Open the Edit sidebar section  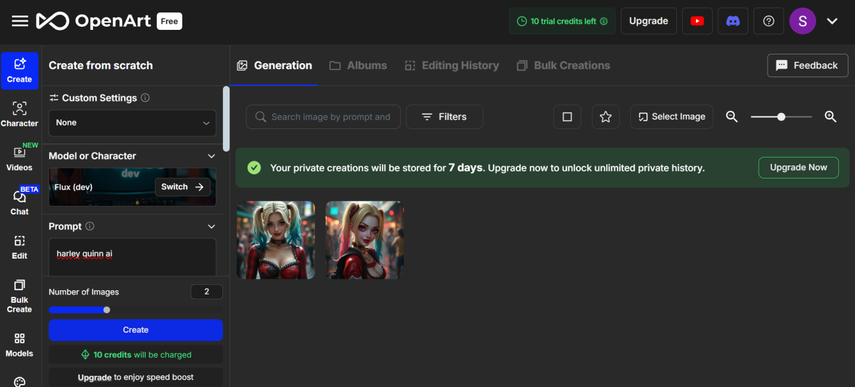[x=20, y=247]
